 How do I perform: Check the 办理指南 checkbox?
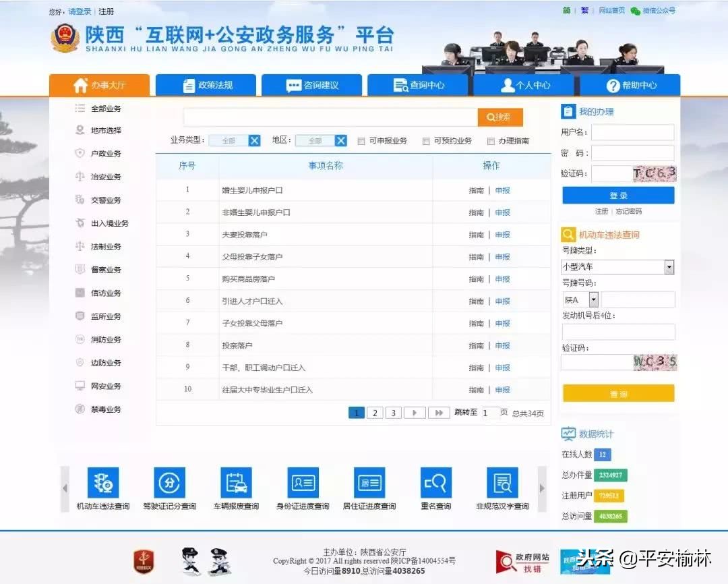click(x=490, y=141)
